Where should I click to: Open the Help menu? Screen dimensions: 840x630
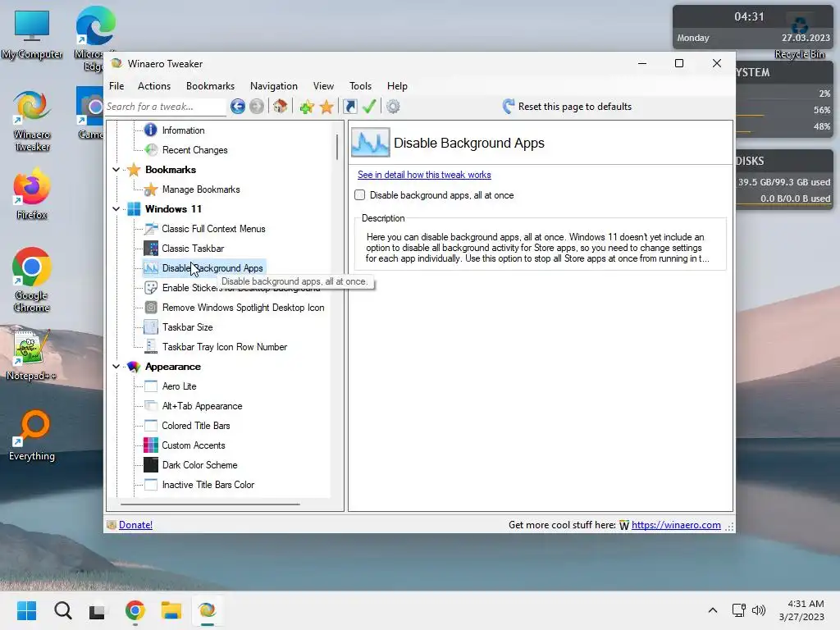point(397,85)
